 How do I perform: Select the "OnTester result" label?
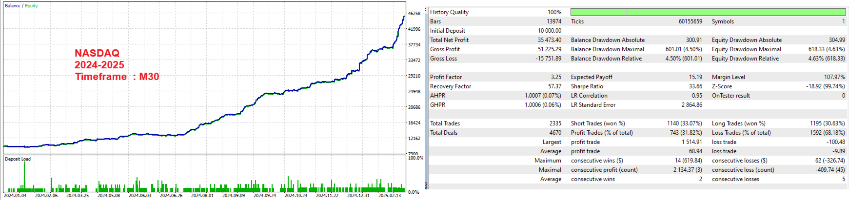pyautogui.click(x=731, y=96)
